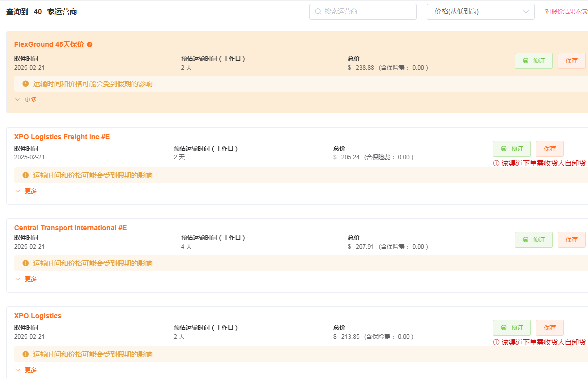Image resolution: width=588 pixels, height=378 pixels.
Task: Click warning icon in FlexGround holiday notice
Action: coord(26,84)
